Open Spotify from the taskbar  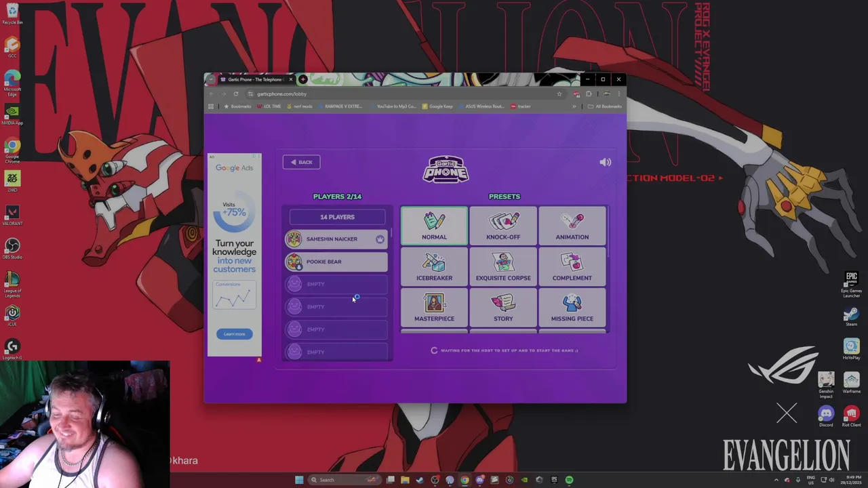click(569, 480)
